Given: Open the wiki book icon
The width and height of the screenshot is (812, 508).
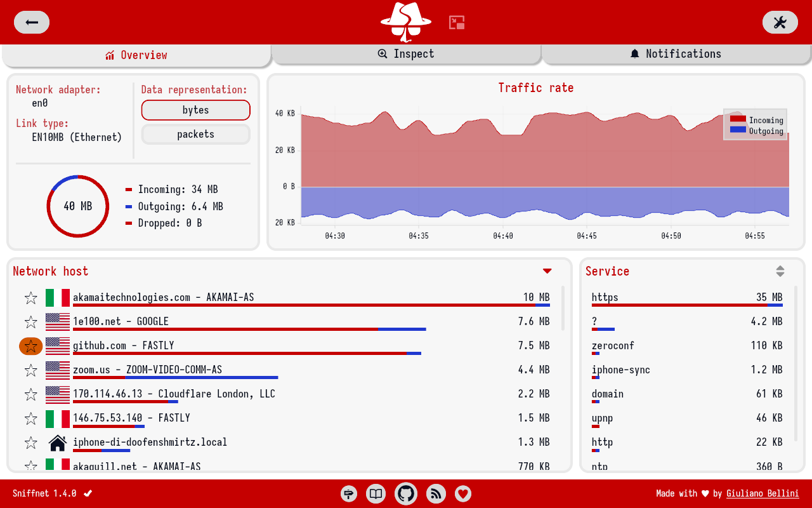Looking at the screenshot, I should pos(376,493).
